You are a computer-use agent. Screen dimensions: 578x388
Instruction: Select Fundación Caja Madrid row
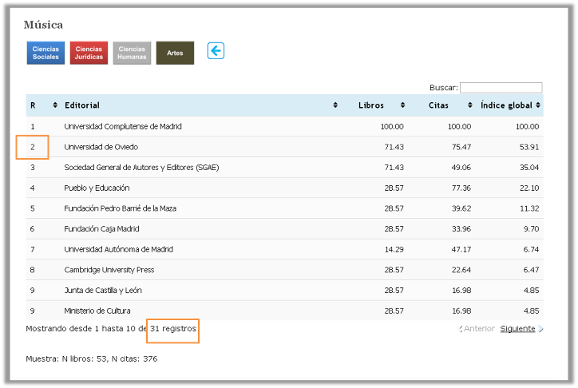pyautogui.click(x=285, y=229)
